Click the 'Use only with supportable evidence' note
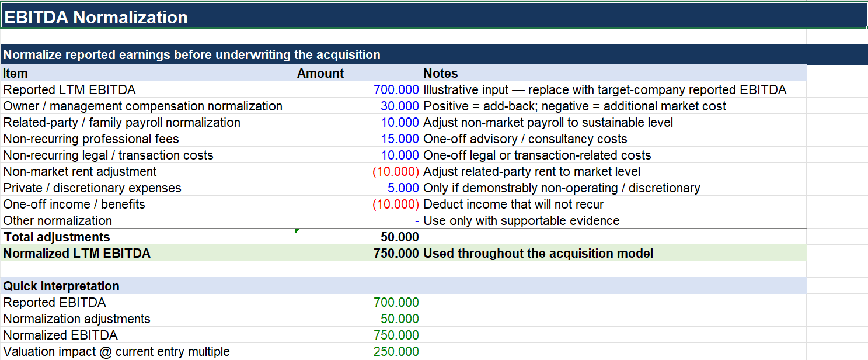The width and height of the screenshot is (868, 360). coord(521,220)
